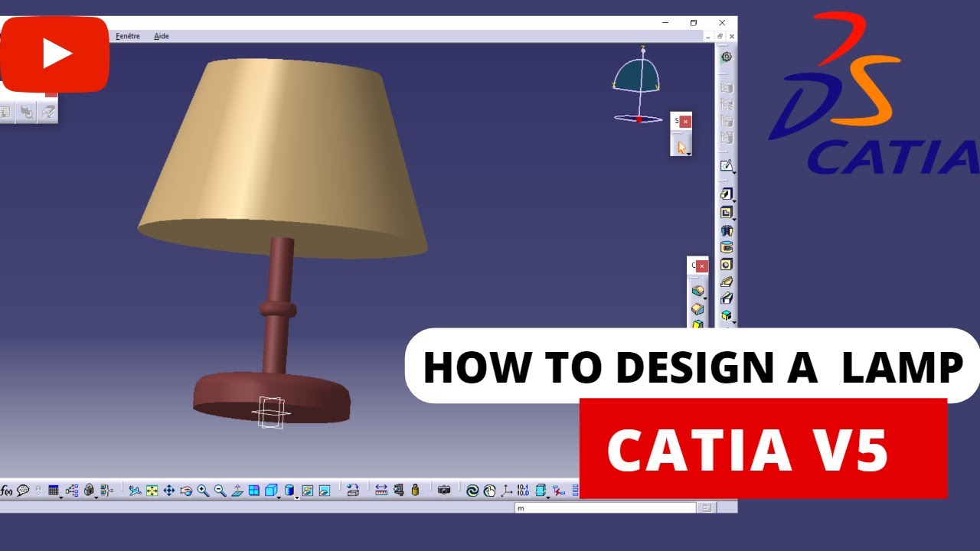Viewport: 980px width, 551px height.
Task: Open the Fenêtre menu
Action: coord(127,36)
